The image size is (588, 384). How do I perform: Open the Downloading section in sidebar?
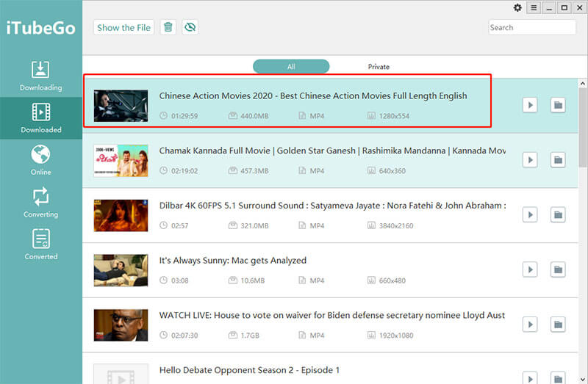point(40,76)
